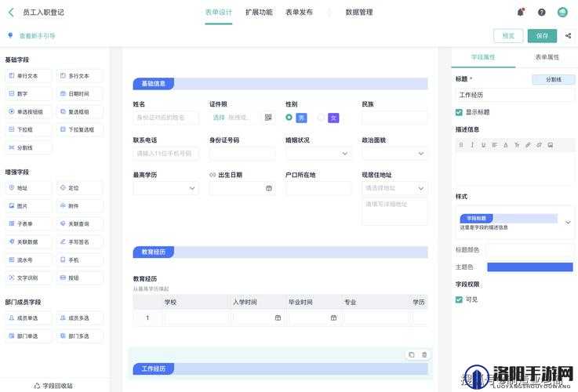Add a 日期时间 field
Viewport: 578px width, 392px height.
pos(80,94)
